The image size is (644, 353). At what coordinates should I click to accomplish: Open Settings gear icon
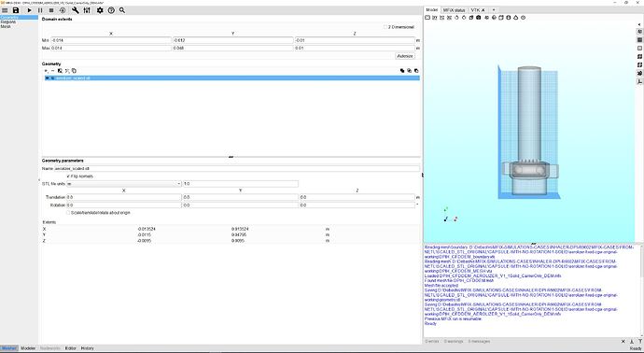(100, 10)
